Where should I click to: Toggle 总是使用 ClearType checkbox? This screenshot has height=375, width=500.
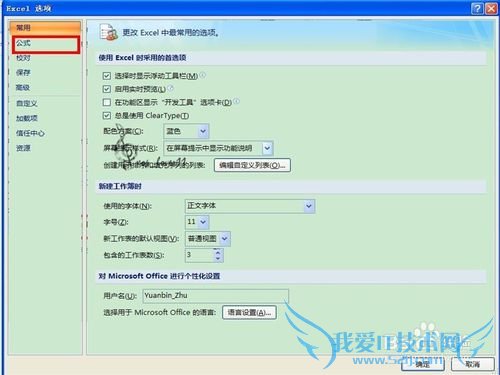coord(107,116)
